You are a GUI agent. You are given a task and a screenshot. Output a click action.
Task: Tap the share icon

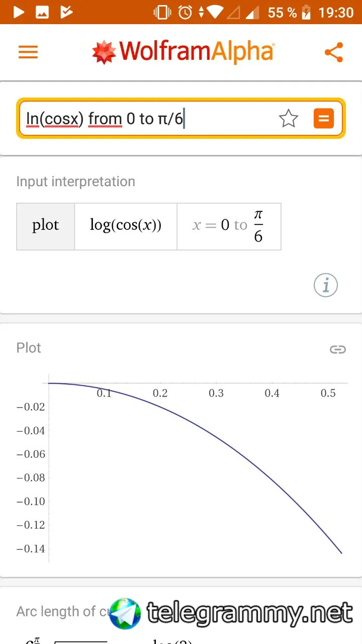(x=334, y=52)
